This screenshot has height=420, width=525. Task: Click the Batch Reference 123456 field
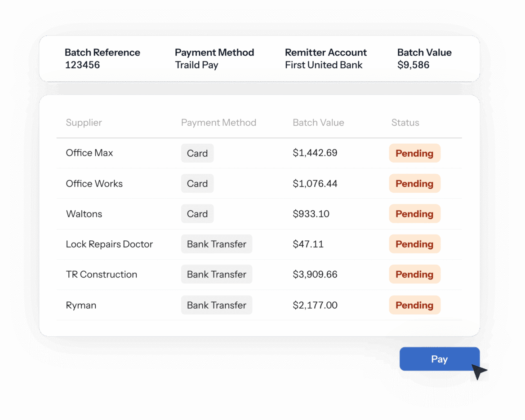pyautogui.click(x=102, y=58)
